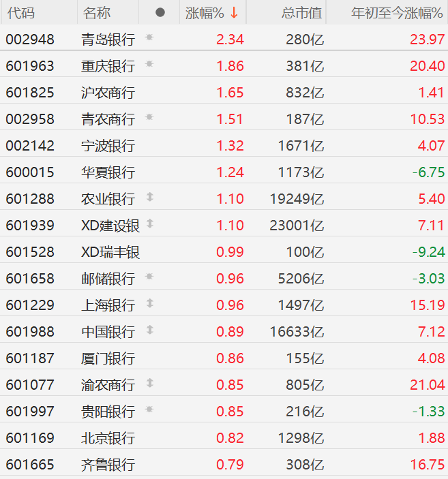
Task: Select the 厦门银行 stock name
Action: 108,358
